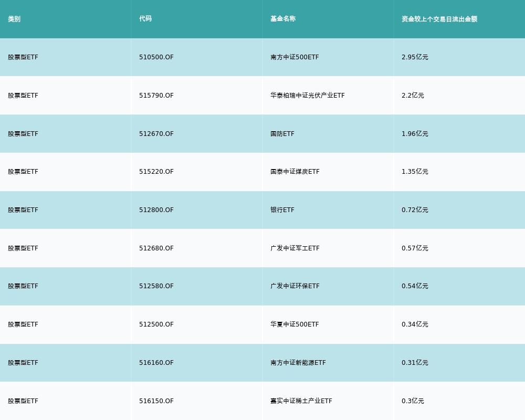Click outflow amount 1.96亿元
The width and height of the screenshot is (525, 420).
(x=415, y=134)
